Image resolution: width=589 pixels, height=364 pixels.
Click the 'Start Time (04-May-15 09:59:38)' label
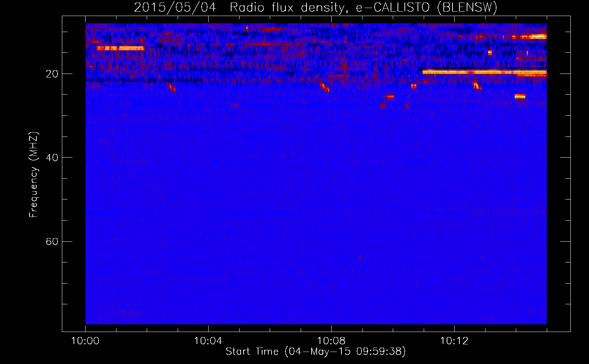click(x=316, y=352)
